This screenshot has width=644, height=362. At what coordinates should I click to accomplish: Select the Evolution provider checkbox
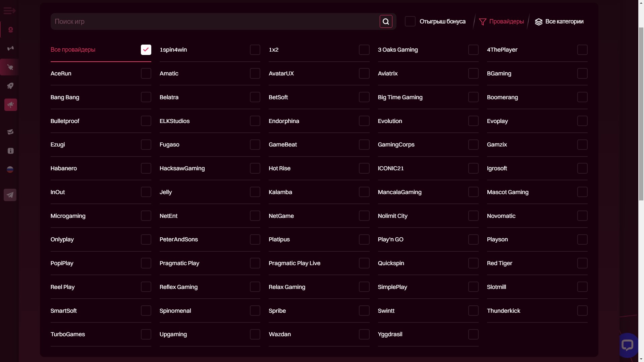(x=473, y=121)
